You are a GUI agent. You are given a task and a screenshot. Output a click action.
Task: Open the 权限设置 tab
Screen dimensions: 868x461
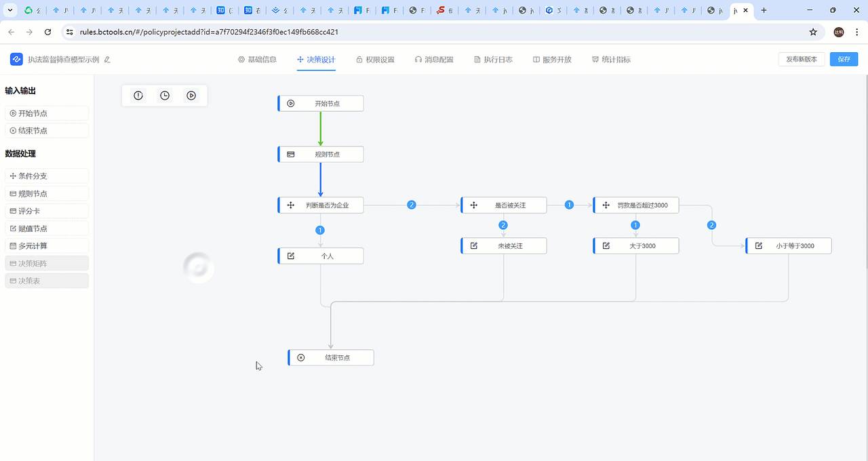point(375,60)
